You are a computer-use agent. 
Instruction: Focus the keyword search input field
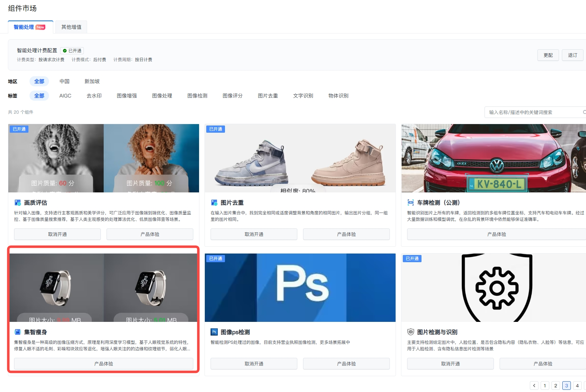tap(535, 112)
